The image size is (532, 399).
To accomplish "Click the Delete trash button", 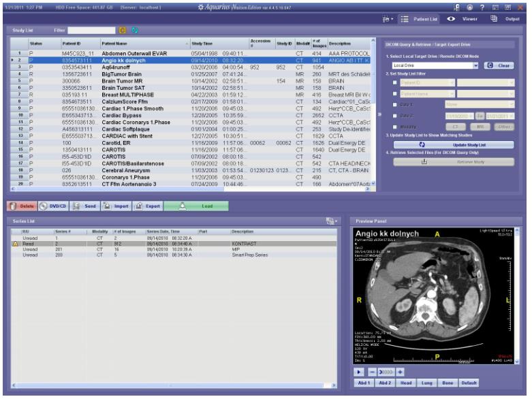I will click(x=21, y=205).
